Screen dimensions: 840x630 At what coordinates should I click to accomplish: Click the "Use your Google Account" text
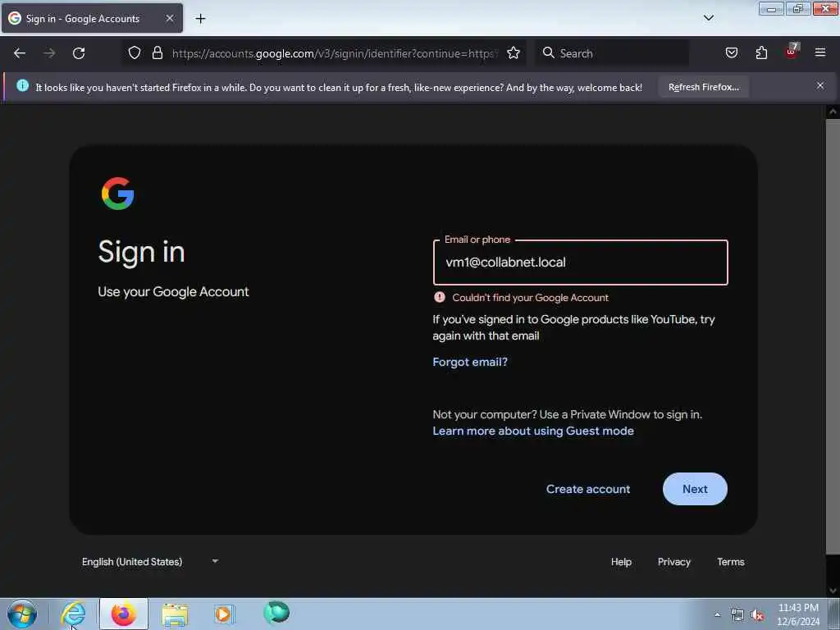[x=173, y=292]
